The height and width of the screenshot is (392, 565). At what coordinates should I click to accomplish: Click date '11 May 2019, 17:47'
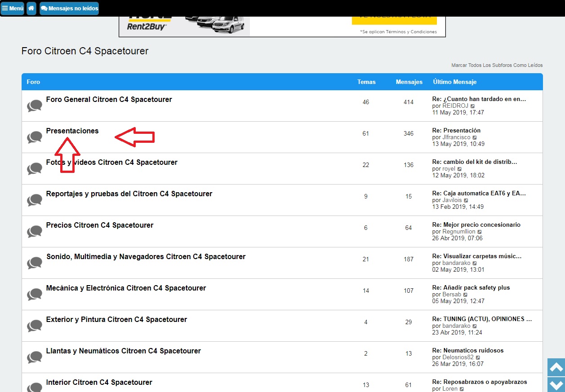point(458,112)
